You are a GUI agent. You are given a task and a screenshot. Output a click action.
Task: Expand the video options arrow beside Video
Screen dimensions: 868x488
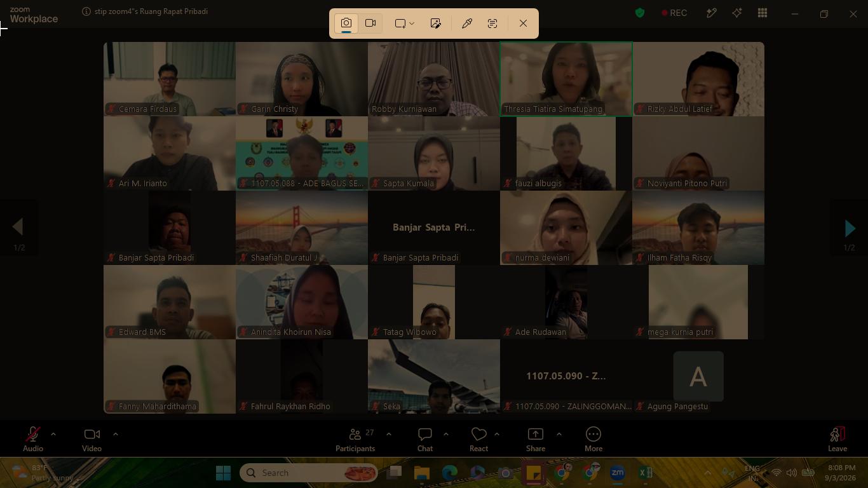115,435
